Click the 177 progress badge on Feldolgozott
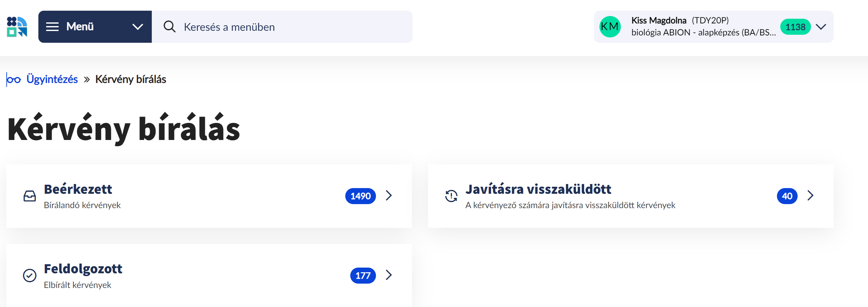This screenshot has width=868, height=307. point(363,275)
